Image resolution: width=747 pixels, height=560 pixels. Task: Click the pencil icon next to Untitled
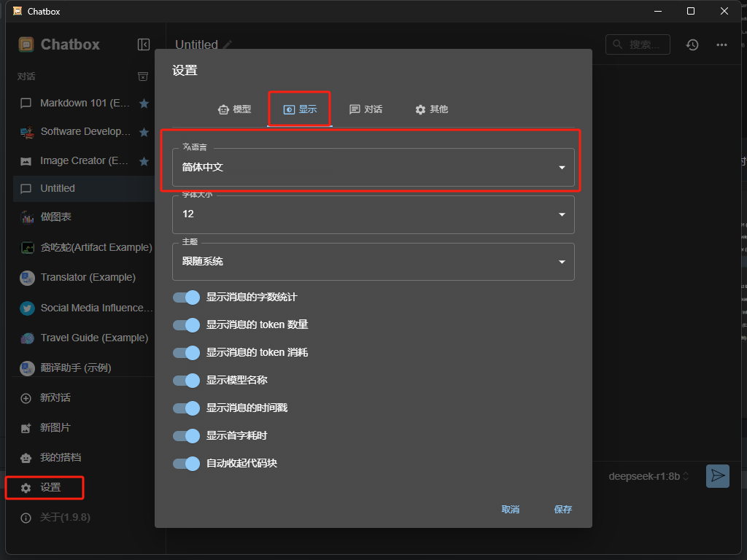[228, 44]
